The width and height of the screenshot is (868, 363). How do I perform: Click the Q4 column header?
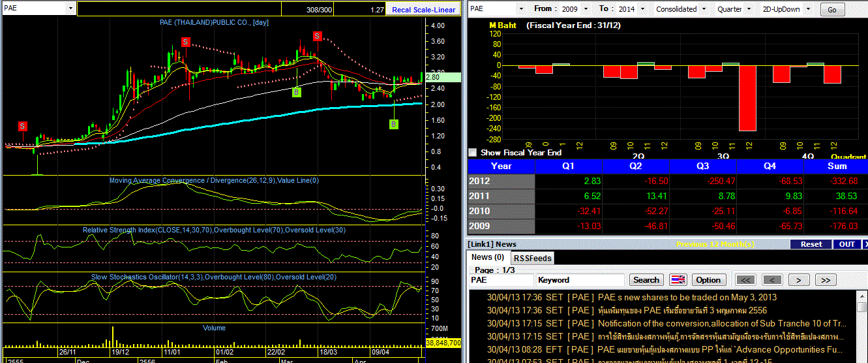tap(770, 166)
